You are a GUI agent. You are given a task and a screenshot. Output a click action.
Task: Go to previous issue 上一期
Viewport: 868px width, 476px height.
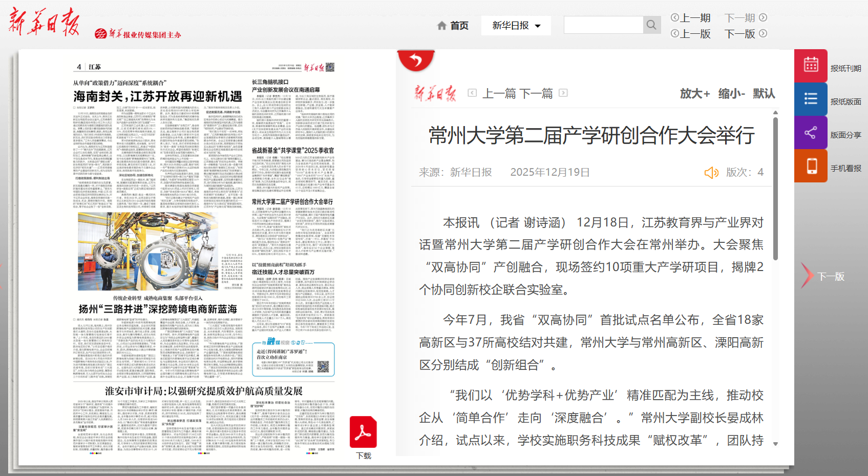tap(691, 18)
